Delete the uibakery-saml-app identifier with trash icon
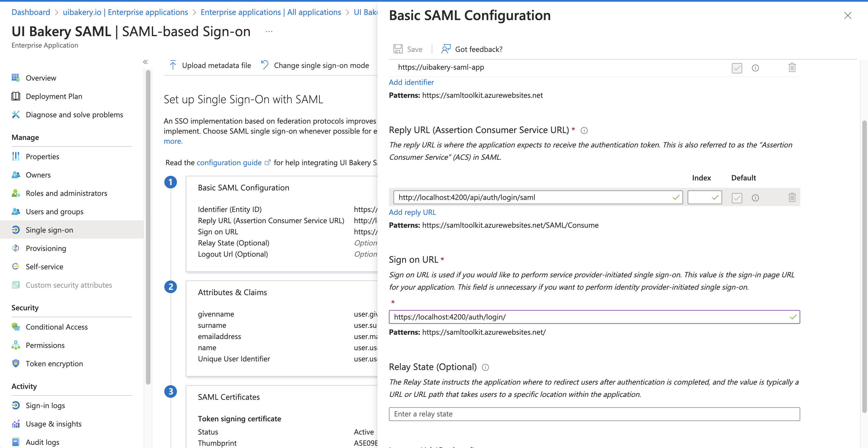This screenshot has width=868, height=448. click(x=792, y=68)
